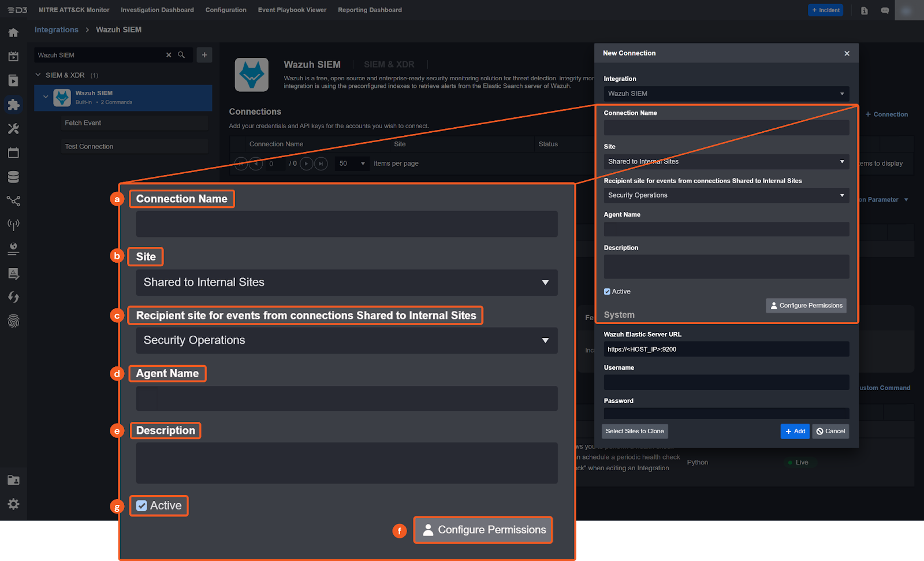
Task: Open the Settings gear in the sidebar
Action: [x=13, y=504]
